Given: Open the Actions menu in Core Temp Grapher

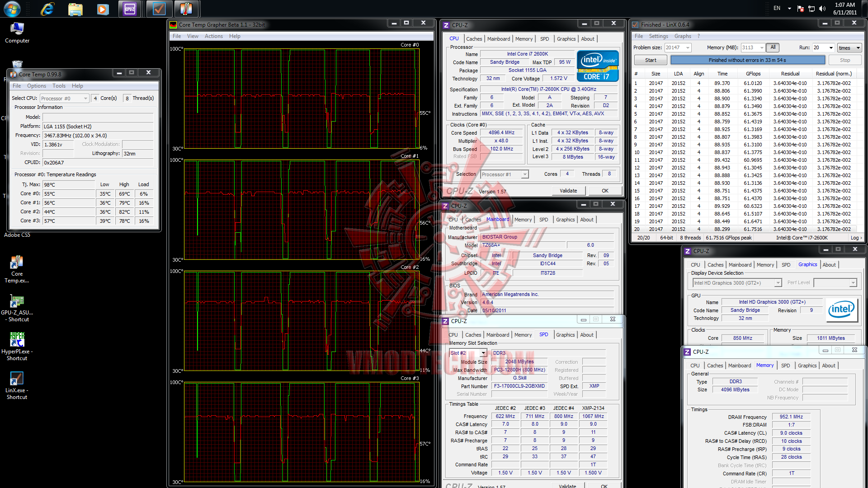Looking at the screenshot, I should tap(213, 36).
